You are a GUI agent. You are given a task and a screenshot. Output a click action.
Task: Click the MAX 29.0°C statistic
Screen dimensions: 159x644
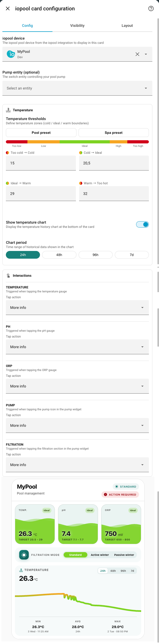point(117,626)
